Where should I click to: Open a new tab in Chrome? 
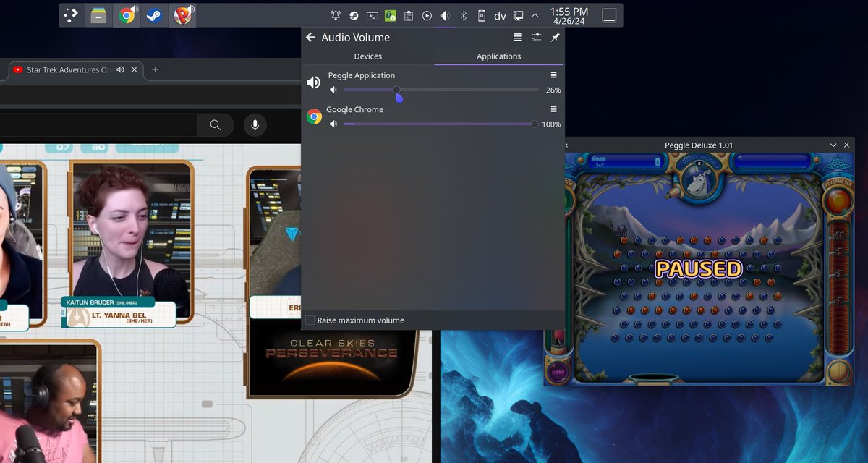[x=155, y=69]
